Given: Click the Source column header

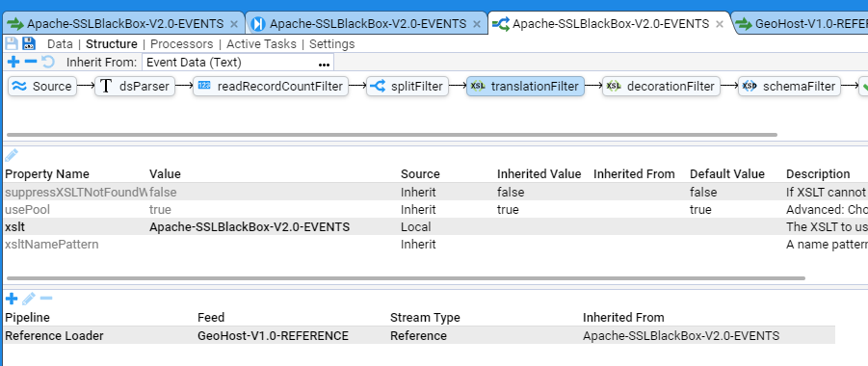Looking at the screenshot, I should tap(420, 174).
